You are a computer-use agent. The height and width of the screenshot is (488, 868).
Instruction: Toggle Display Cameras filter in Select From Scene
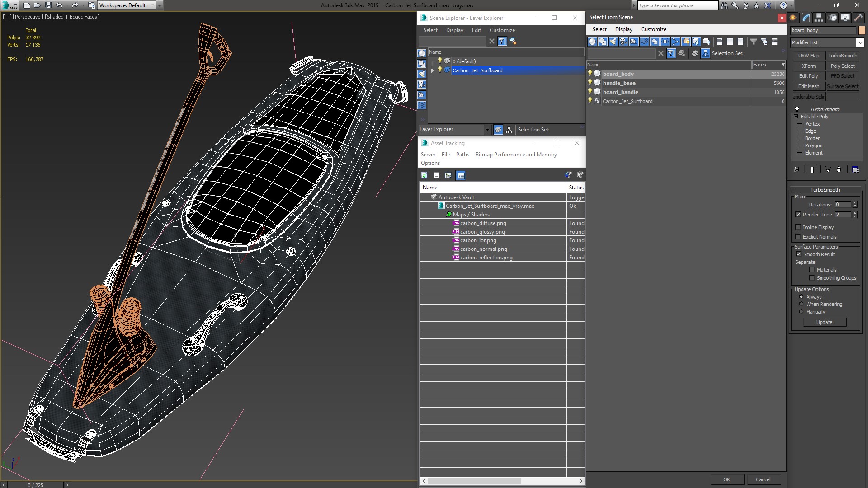click(x=623, y=42)
